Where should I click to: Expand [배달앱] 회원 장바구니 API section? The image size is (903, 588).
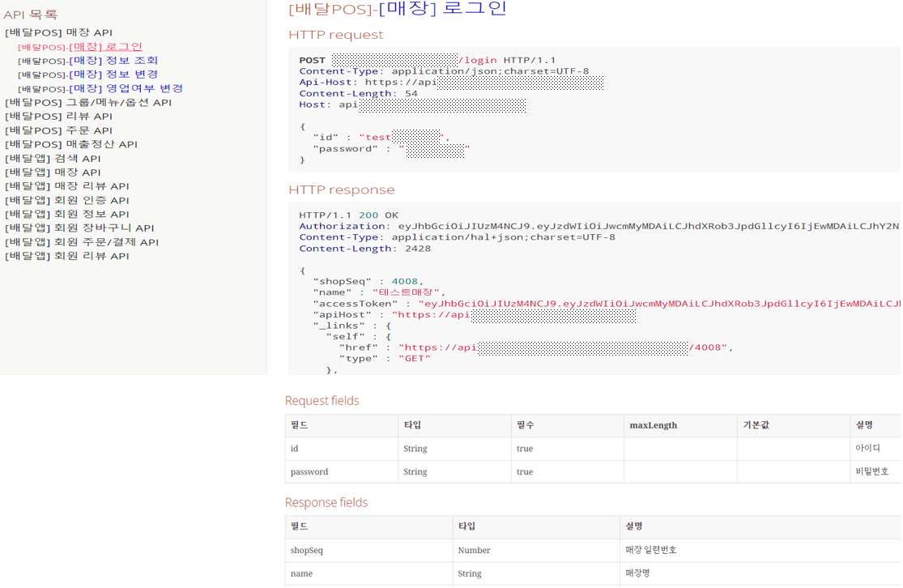tap(79, 228)
